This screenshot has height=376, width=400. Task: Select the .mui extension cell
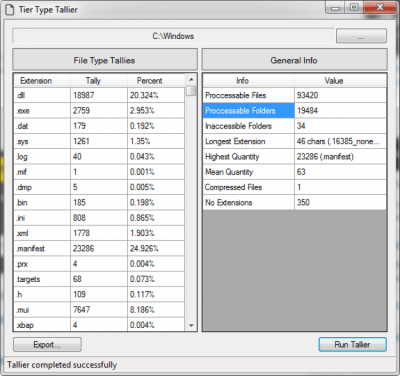coord(42,310)
